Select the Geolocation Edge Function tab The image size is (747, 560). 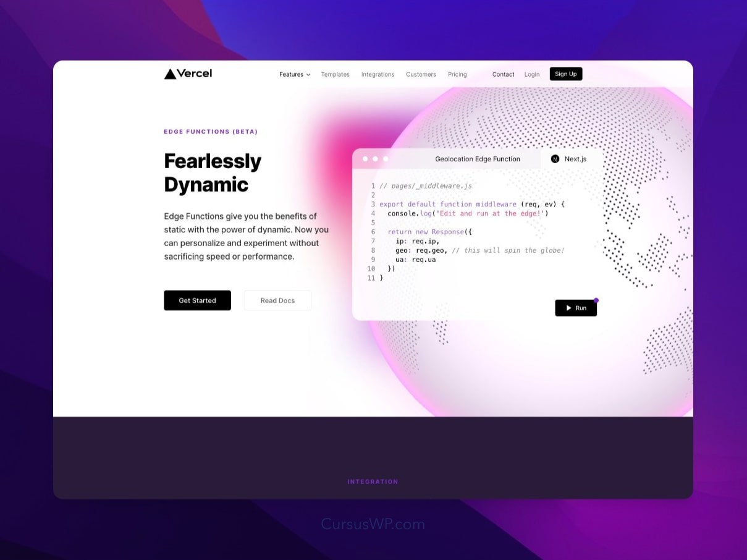(477, 159)
